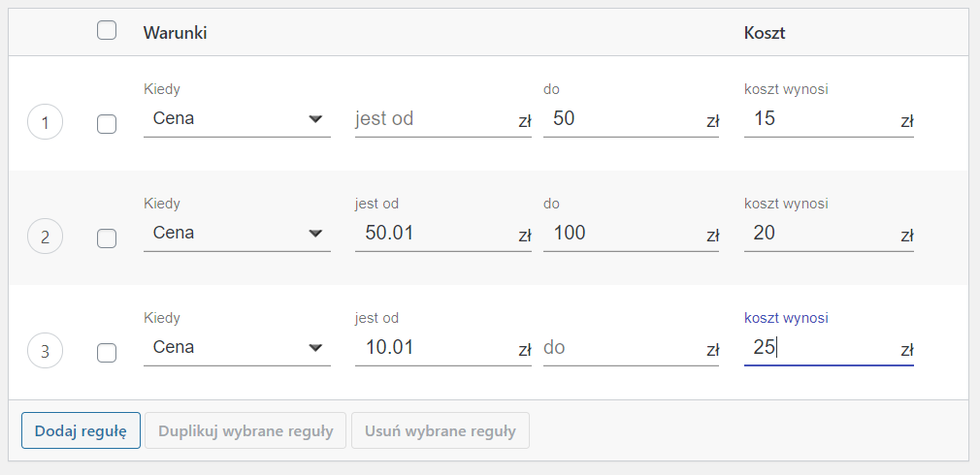Image resolution: width=980 pixels, height=475 pixels.
Task: Open the Cena dropdown in rule 2
Action: [237, 233]
